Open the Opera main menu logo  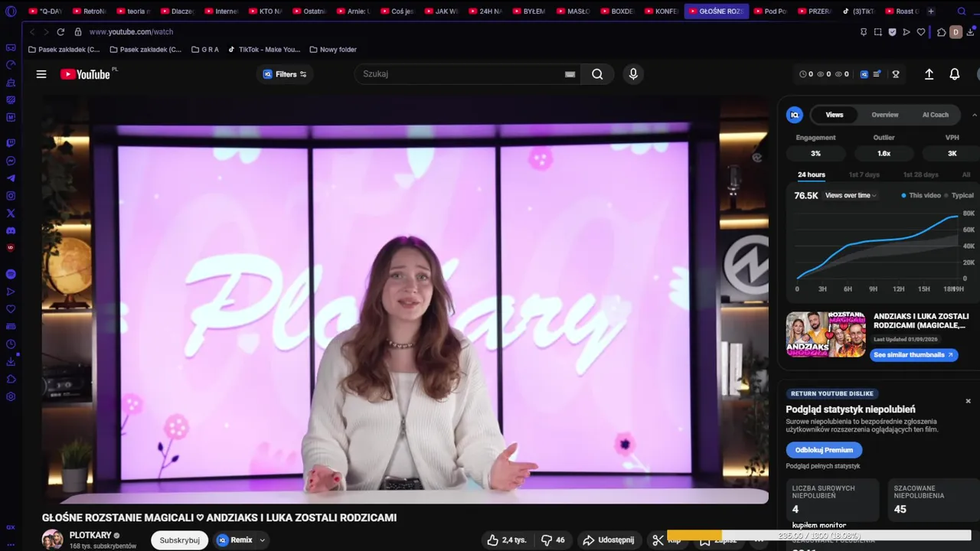coord(11,11)
